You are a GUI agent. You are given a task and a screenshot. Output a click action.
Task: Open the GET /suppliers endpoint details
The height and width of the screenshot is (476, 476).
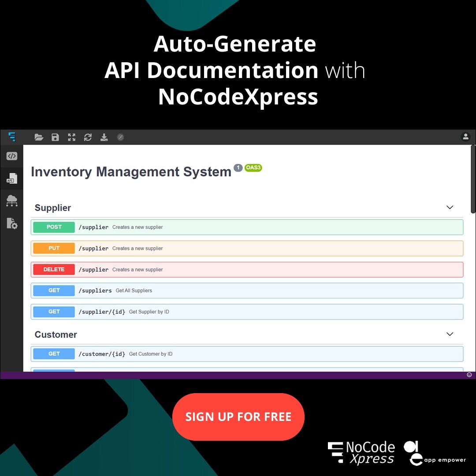247,290
